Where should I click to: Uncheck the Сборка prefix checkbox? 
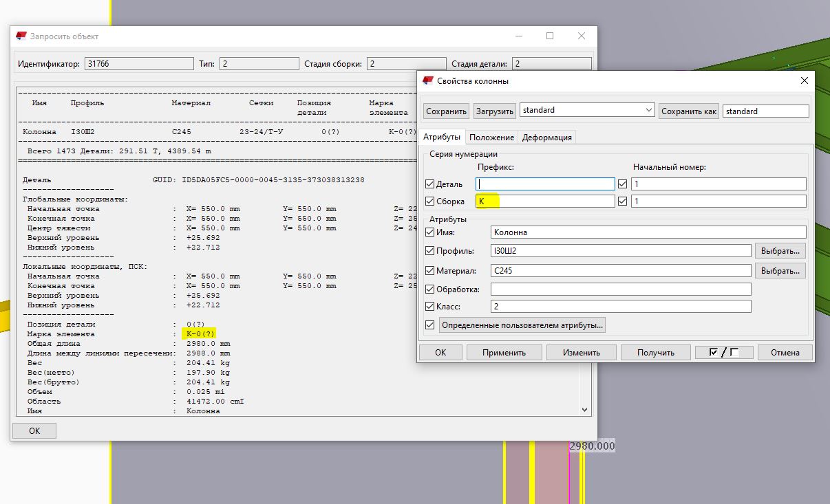tap(430, 201)
